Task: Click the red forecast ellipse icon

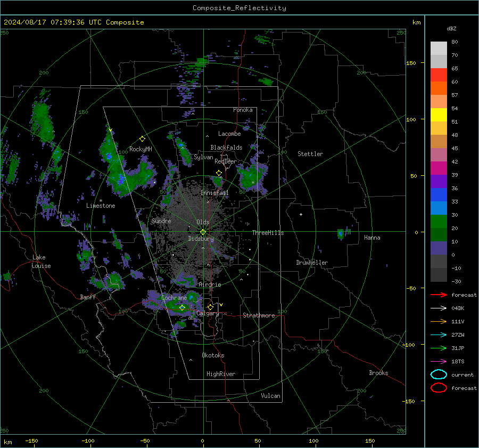Action: [439, 388]
